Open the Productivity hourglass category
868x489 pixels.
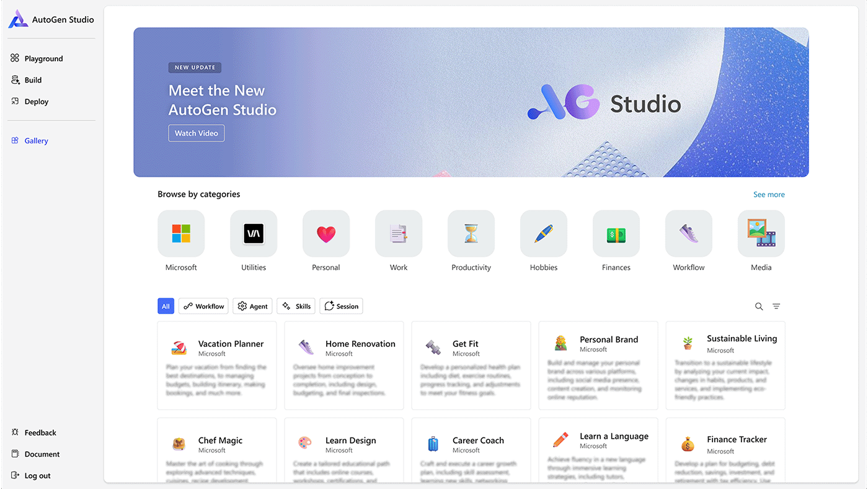coord(471,233)
